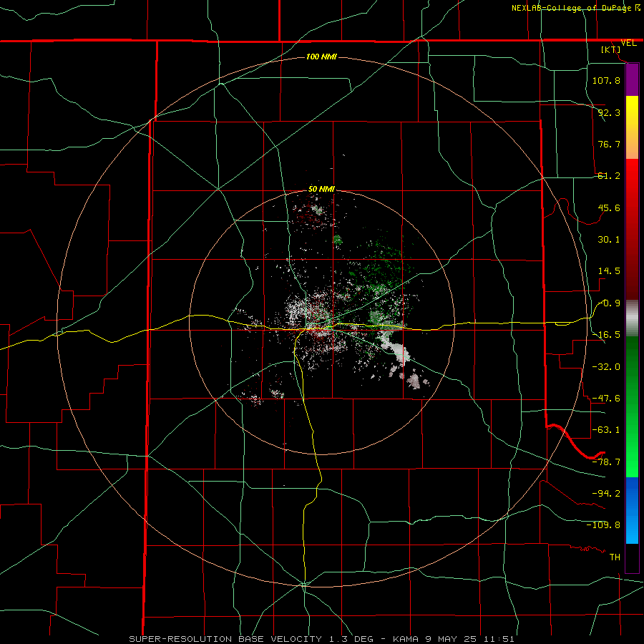644x644 pixels.
Task: Click the -94.2 legend value
Action: (606, 494)
